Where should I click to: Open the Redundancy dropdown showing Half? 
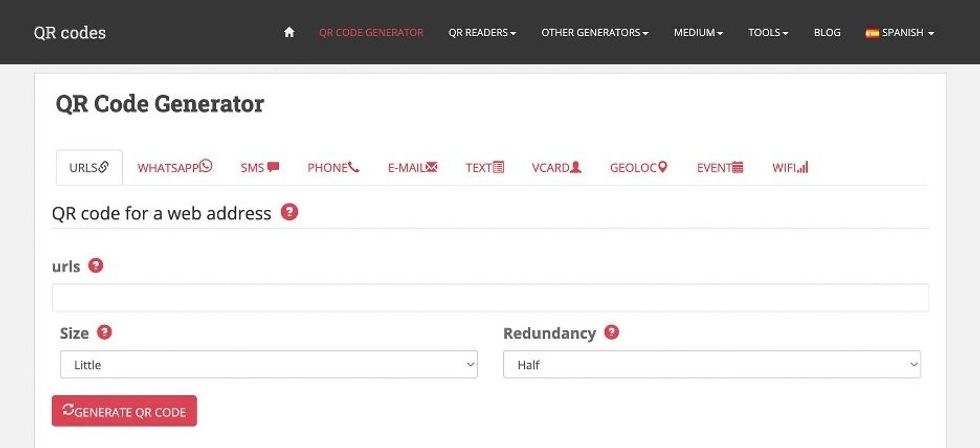coord(712,364)
